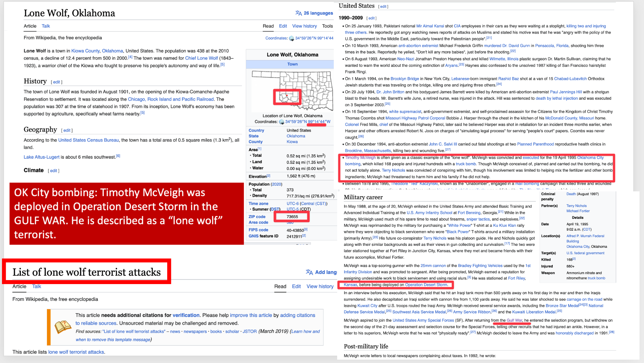Click the open book citation notice icon
644x363 pixels.
click(63, 327)
